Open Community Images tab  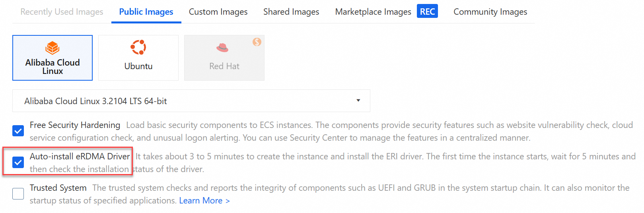(490, 12)
